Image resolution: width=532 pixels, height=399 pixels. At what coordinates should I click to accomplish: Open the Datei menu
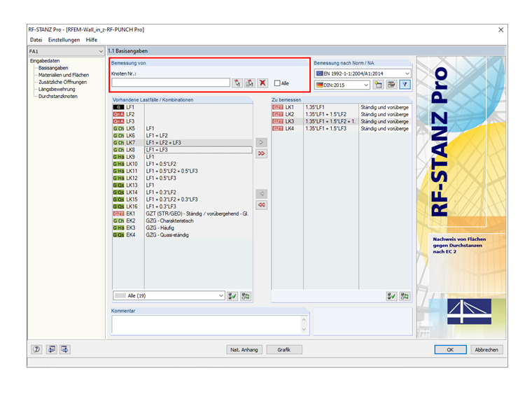click(36, 40)
